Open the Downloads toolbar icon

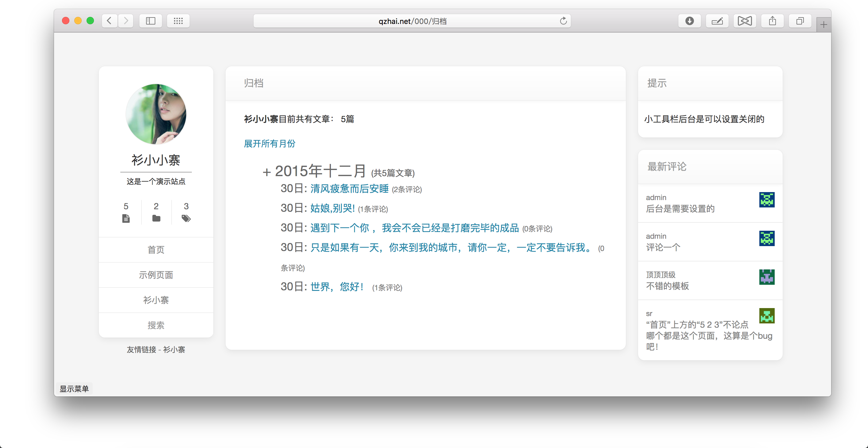click(x=689, y=21)
